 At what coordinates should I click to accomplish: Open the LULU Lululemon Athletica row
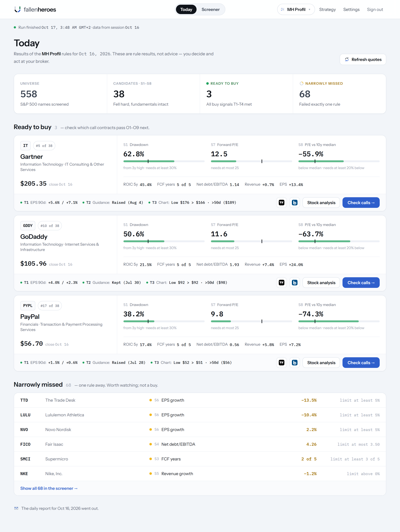pyautogui.click(x=200, y=415)
